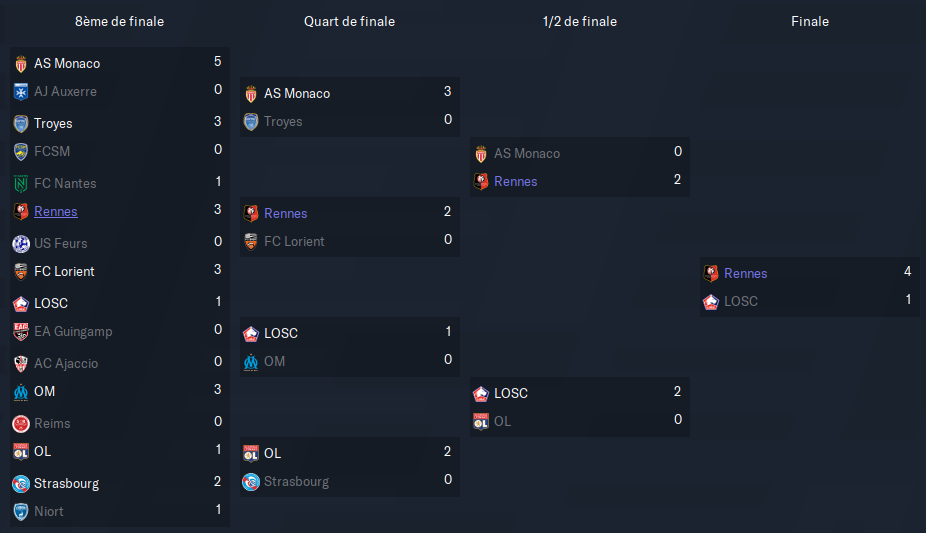Click EA Guingamp crest icon
Screen dimensions: 926x533
point(21,332)
